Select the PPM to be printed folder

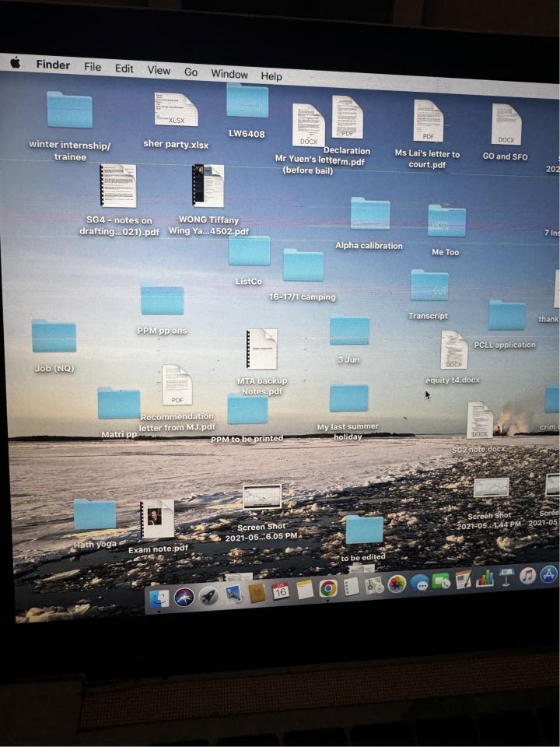(247, 409)
